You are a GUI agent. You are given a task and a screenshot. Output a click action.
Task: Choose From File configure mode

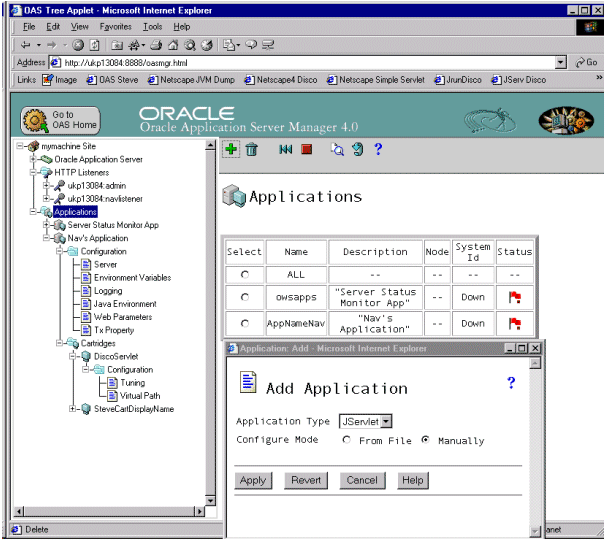[346, 440]
